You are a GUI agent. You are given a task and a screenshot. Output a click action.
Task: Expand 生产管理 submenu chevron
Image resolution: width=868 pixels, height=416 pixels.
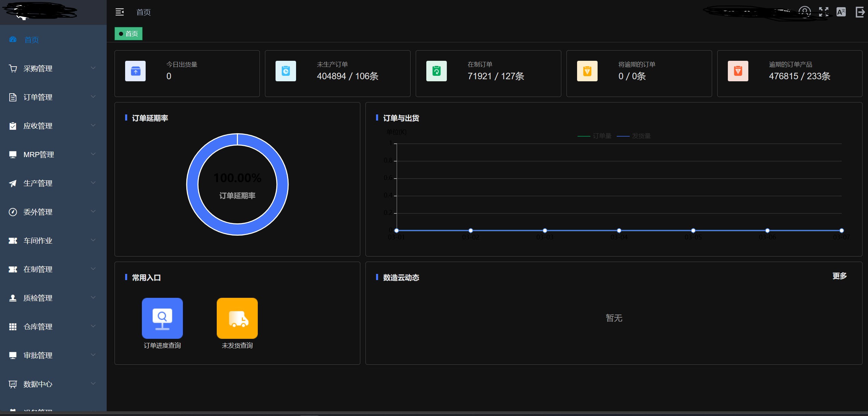click(x=93, y=183)
